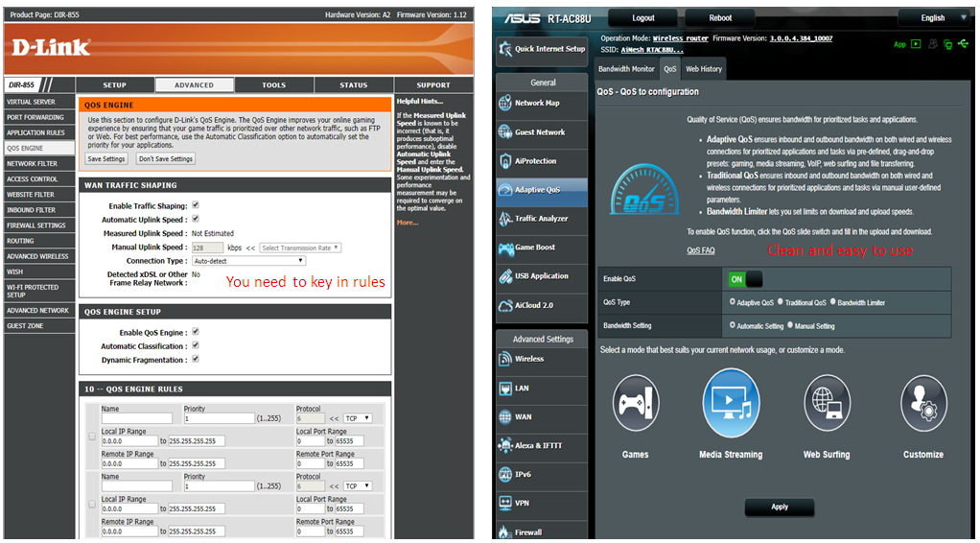Open Connection Type Auto-detect dropdown
Image resolution: width=980 pixels, height=543 pixels.
click(x=248, y=261)
